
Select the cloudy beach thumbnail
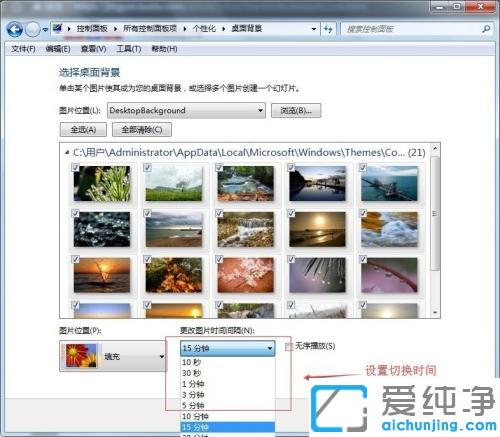point(174,229)
